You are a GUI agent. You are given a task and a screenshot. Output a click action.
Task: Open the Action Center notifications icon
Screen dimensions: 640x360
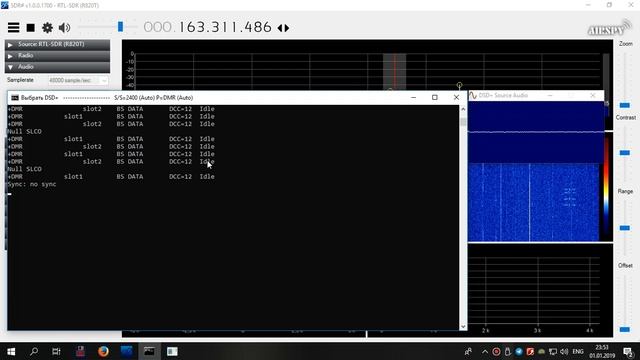pyautogui.click(x=629, y=351)
